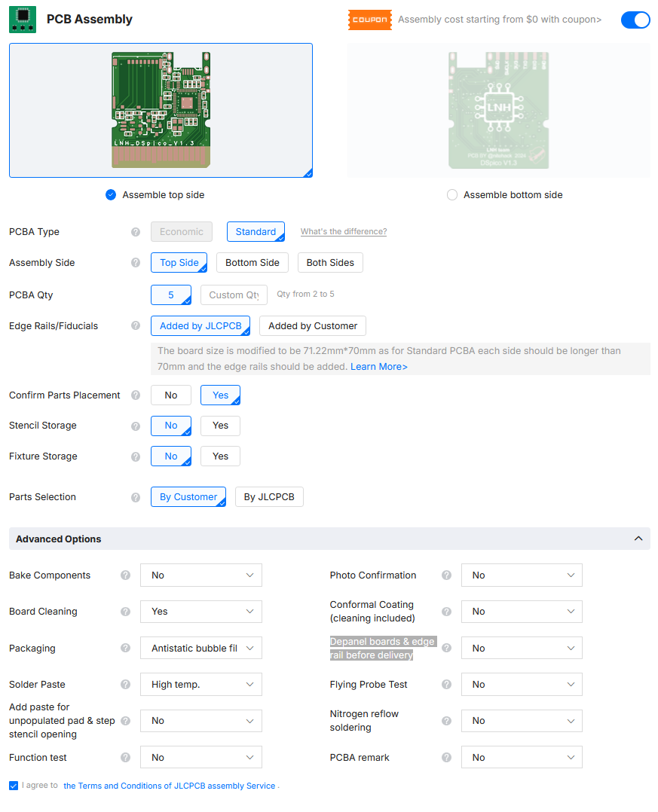Click the help icon beside Edge Rails/Fiducials

coord(136,326)
